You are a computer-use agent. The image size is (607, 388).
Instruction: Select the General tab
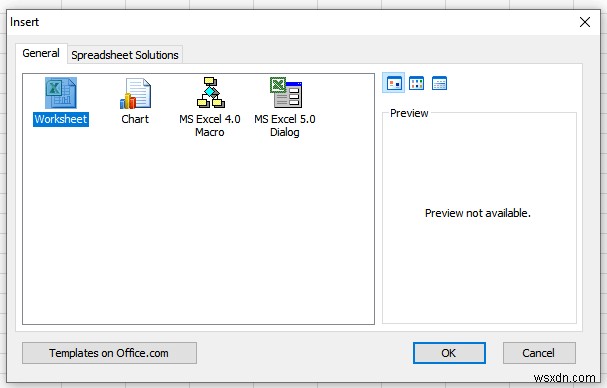pos(41,53)
